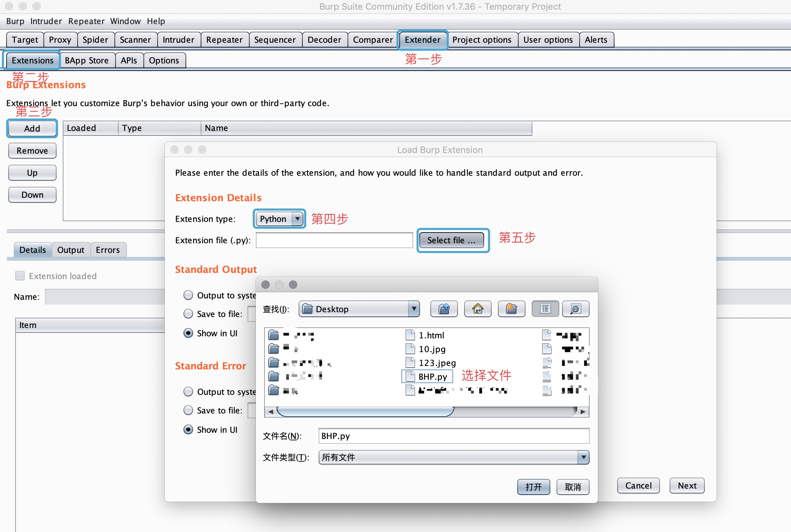
Task: Switch to the Intruder tool tab
Action: click(179, 40)
